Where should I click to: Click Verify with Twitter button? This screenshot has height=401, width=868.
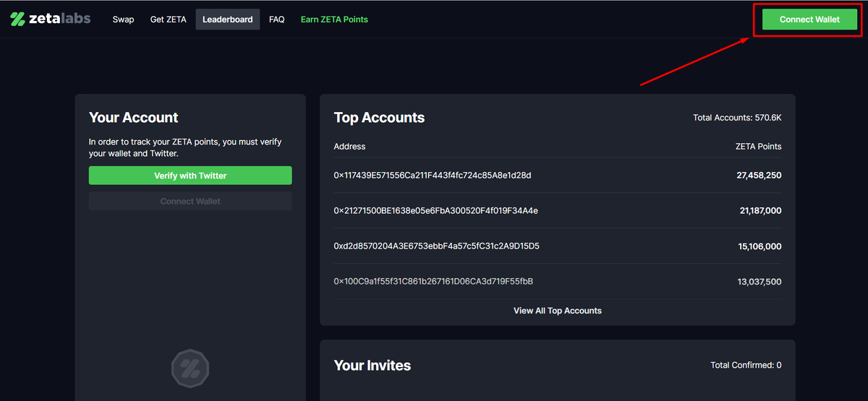(190, 176)
